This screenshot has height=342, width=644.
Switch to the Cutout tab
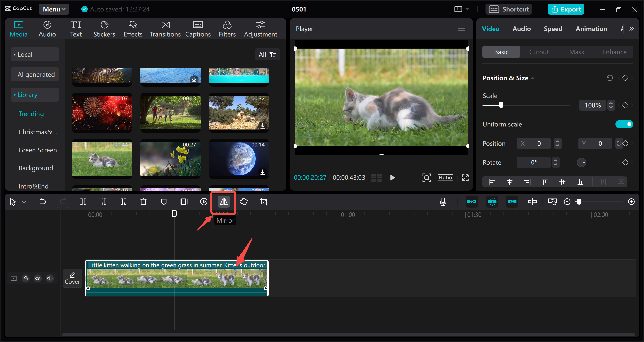tap(539, 52)
